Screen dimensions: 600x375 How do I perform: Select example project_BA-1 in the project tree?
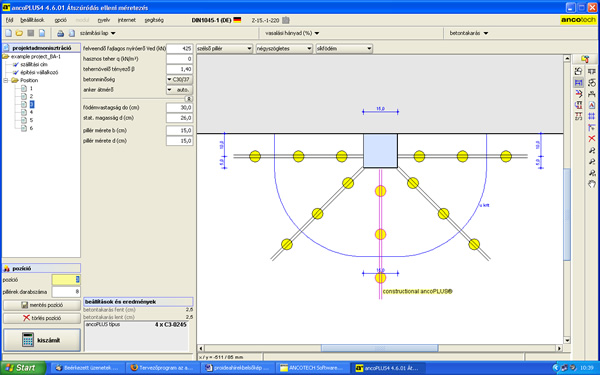[36, 56]
